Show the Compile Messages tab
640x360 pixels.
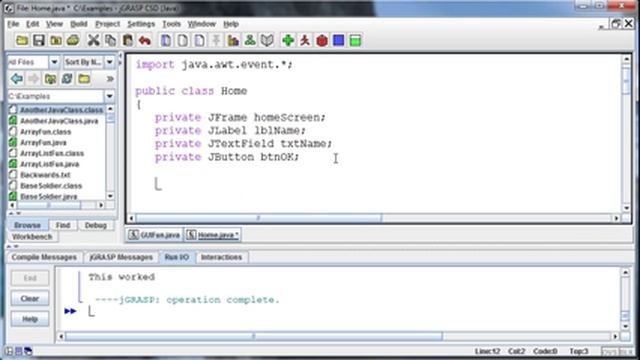pos(44,257)
